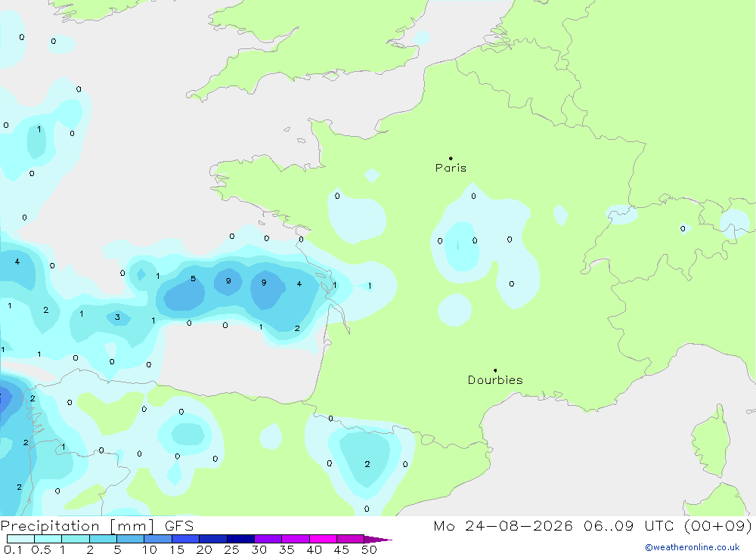Pick the 30–35 mm violet legend swatch
The image size is (756, 554).
coord(268,539)
